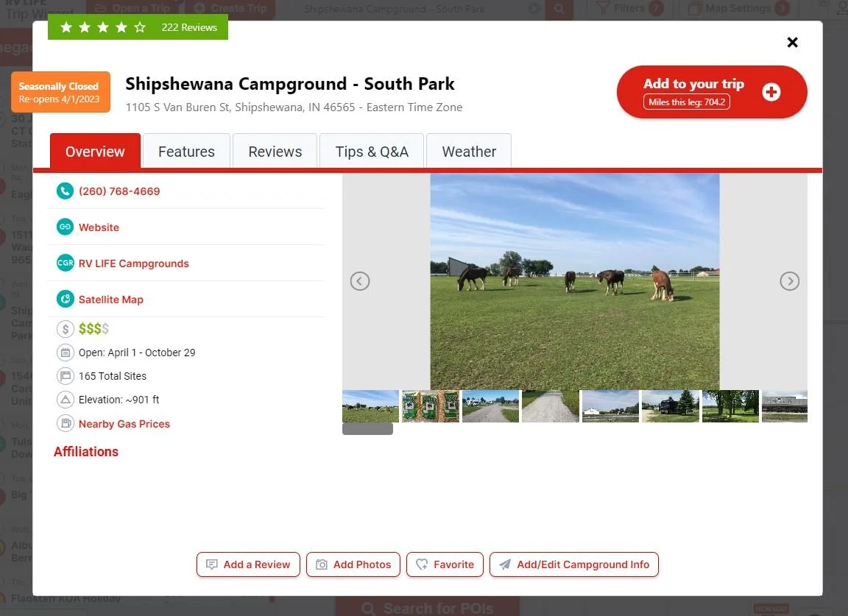The width and height of the screenshot is (848, 616).
Task: Select the sixth thumbnail with a vehicle beside an evergreen tree
Action: 671,406
